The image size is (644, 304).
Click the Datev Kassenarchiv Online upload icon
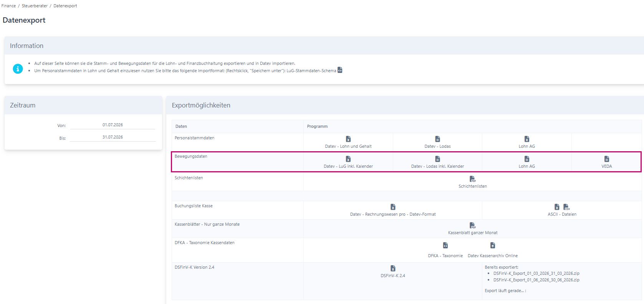493,245
